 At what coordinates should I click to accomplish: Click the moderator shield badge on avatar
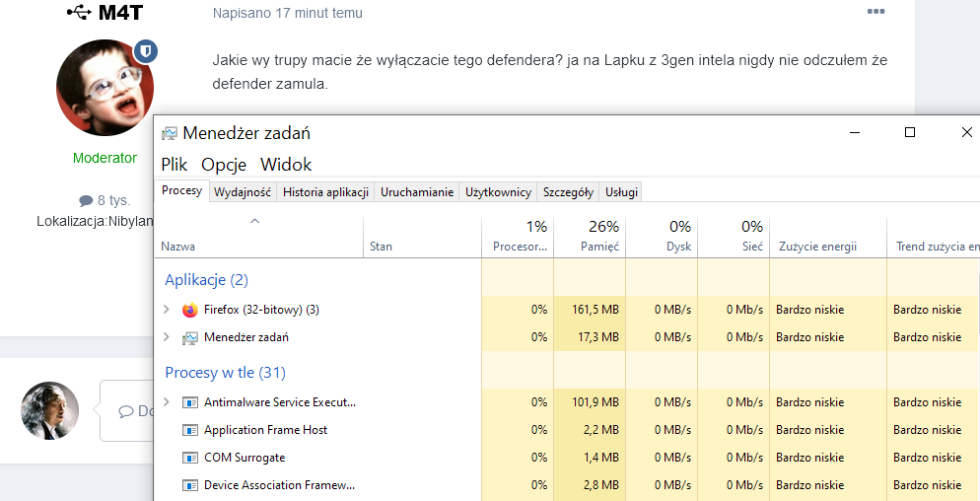pos(146,52)
